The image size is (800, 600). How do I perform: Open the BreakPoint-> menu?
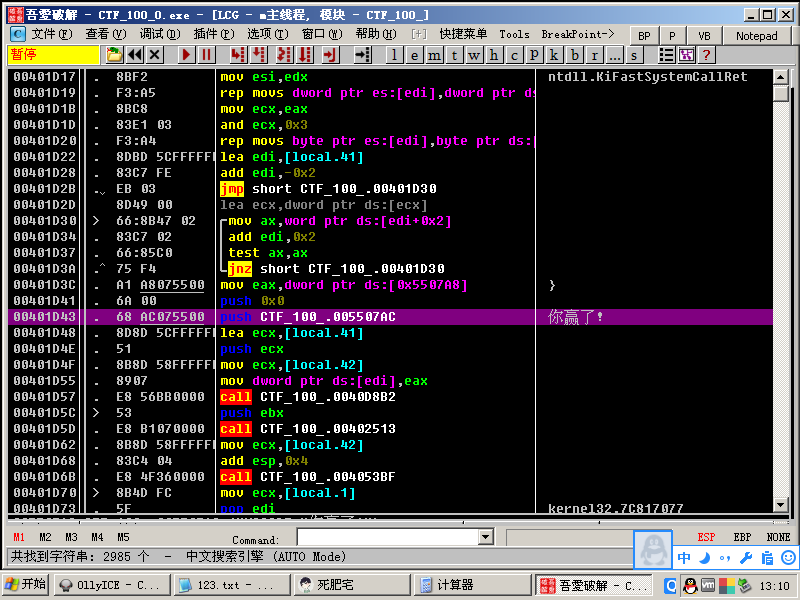(577, 34)
